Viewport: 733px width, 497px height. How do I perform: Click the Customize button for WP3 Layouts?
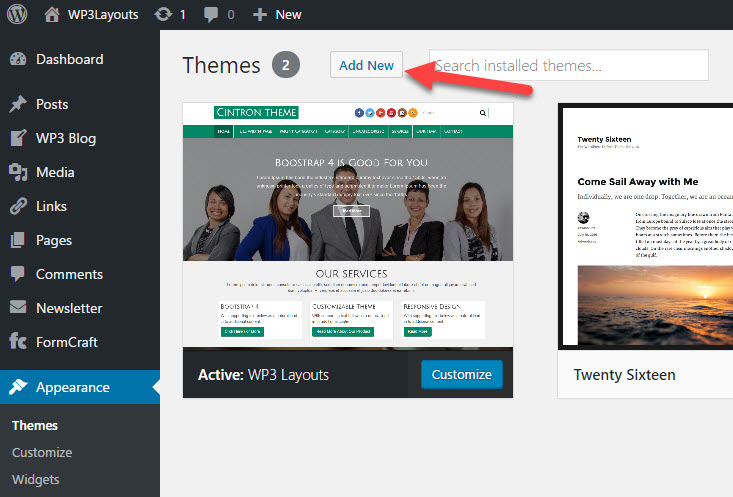[x=462, y=375]
